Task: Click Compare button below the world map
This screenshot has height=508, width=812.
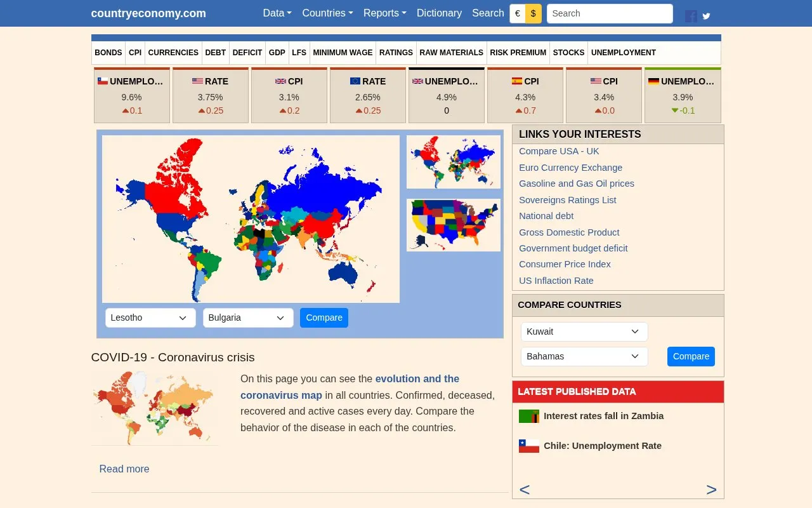Action: click(x=324, y=317)
